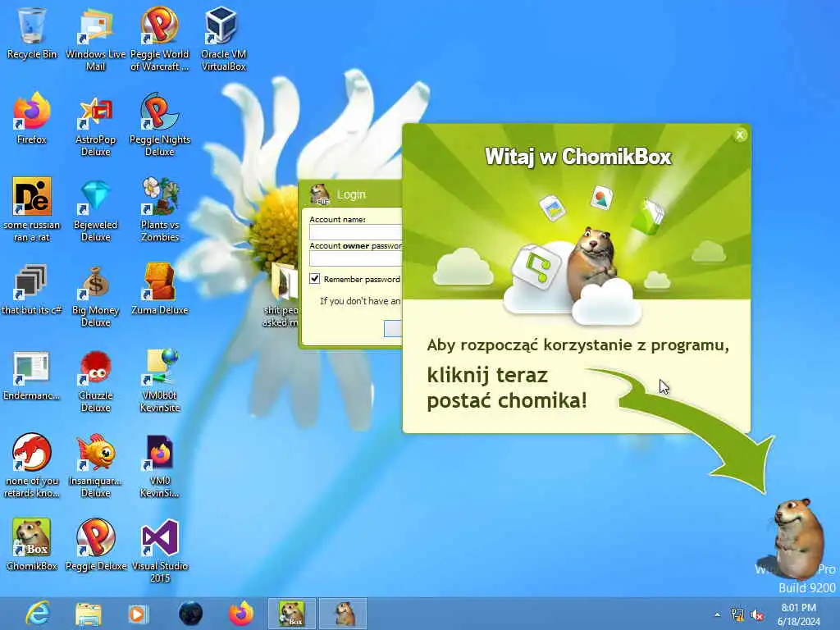Open the Firefox desktop shortcut
Viewport: 840px width, 630px height.
[x=32, y=118]
